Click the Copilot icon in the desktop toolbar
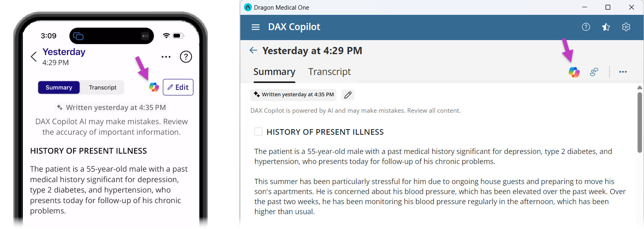644x229 pixels. 574,72
